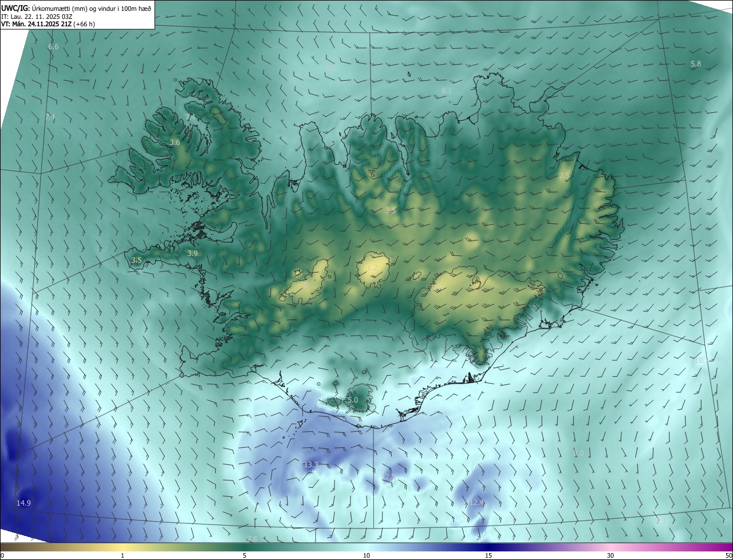
Task: Click the 2.5 value in the eastern highlands
Action: (565, 175)
